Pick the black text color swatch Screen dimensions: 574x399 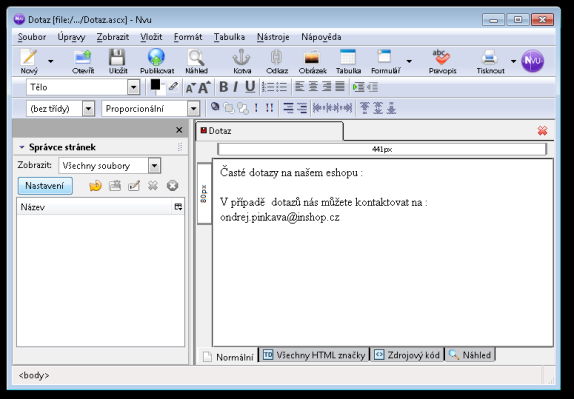pyautogui.click(x=155, y=85)
